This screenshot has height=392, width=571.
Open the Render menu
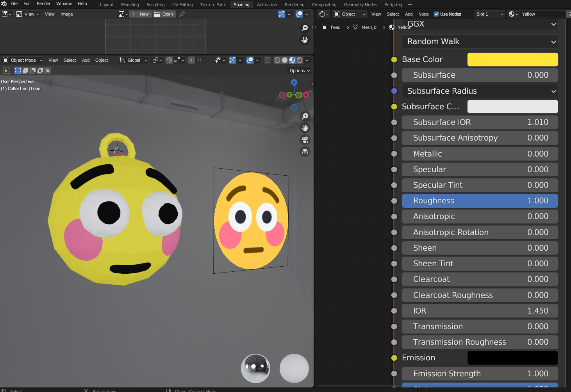click(43, 4)
